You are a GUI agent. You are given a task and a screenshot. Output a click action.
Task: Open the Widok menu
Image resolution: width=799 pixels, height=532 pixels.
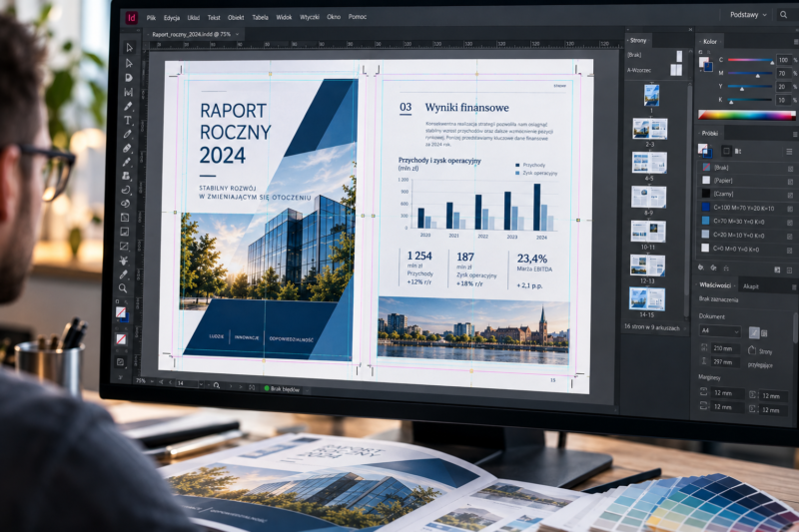(284, 17)
